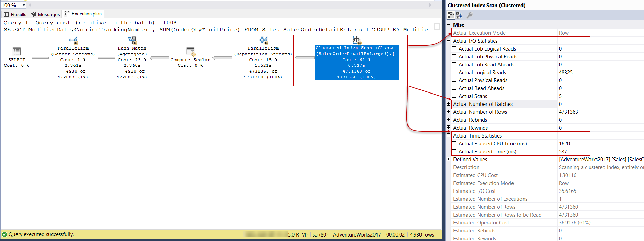Select the Compute Scalar operator icon
This screenshot has height=241, width=644.
coord(191,52)
